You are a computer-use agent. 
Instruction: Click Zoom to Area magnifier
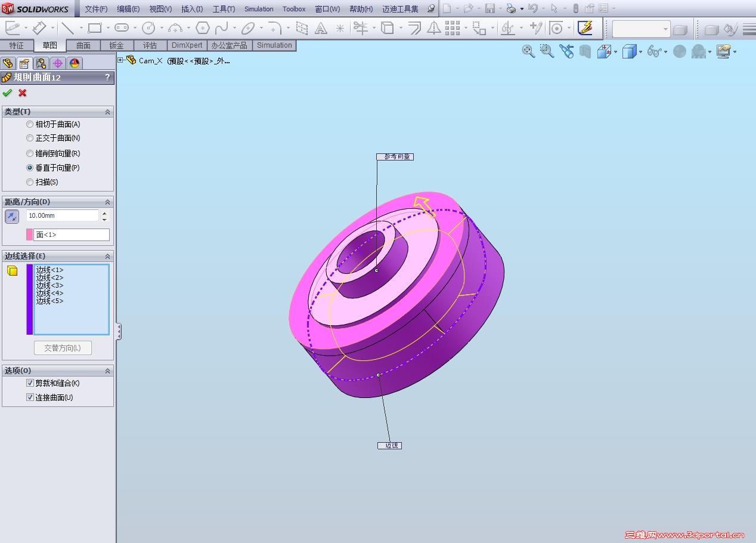(547, 51)
